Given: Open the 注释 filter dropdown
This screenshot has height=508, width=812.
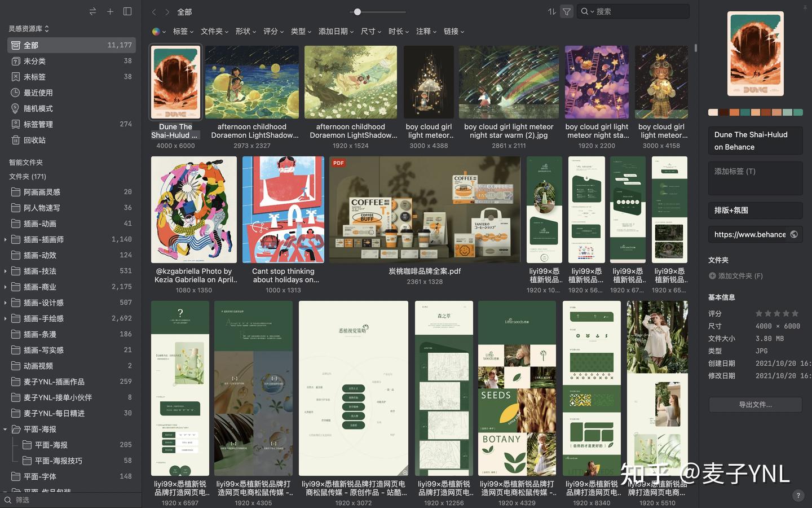Looking at the screenshot, I should 426,32.
